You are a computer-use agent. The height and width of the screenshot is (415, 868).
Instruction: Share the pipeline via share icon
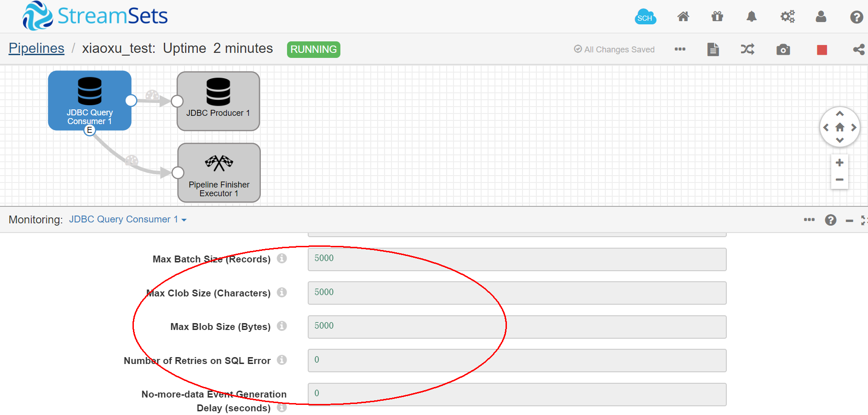pos(858,50)
